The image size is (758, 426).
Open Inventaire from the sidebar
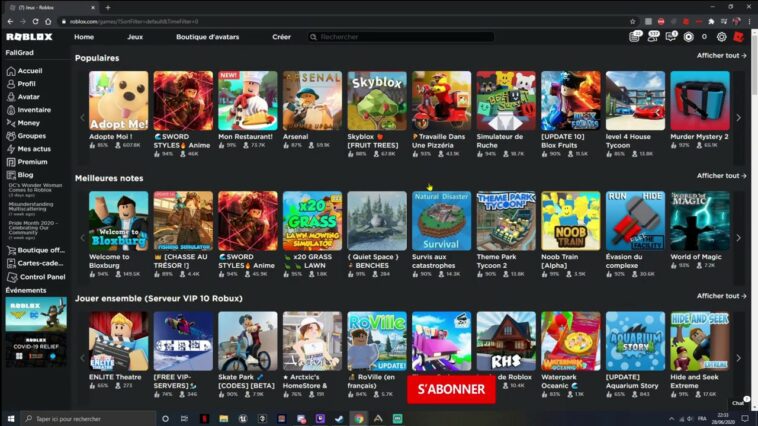[29, 110]
